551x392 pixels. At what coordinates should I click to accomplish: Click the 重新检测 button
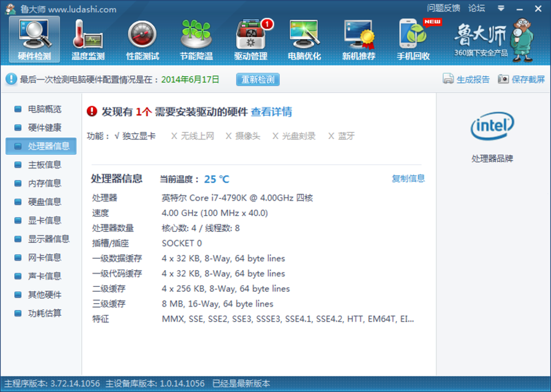pyautogui.click(x=258, y=79)
